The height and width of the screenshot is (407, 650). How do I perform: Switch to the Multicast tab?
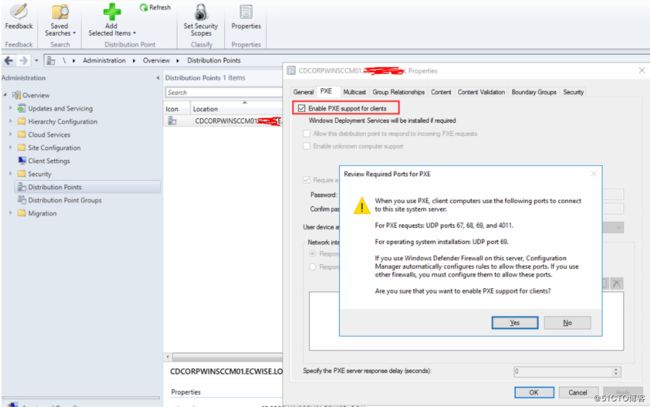[x=354, y=92]
